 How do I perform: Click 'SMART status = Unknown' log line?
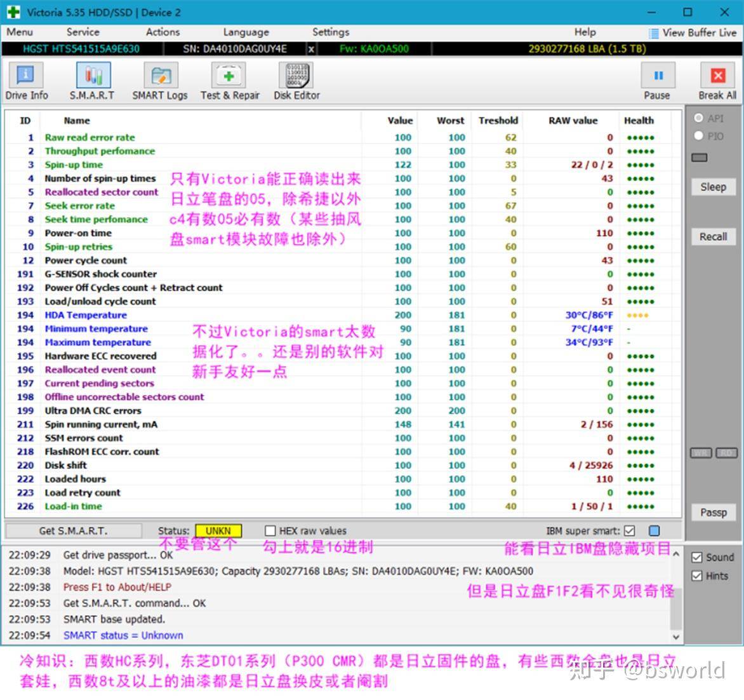click(123, 635)
